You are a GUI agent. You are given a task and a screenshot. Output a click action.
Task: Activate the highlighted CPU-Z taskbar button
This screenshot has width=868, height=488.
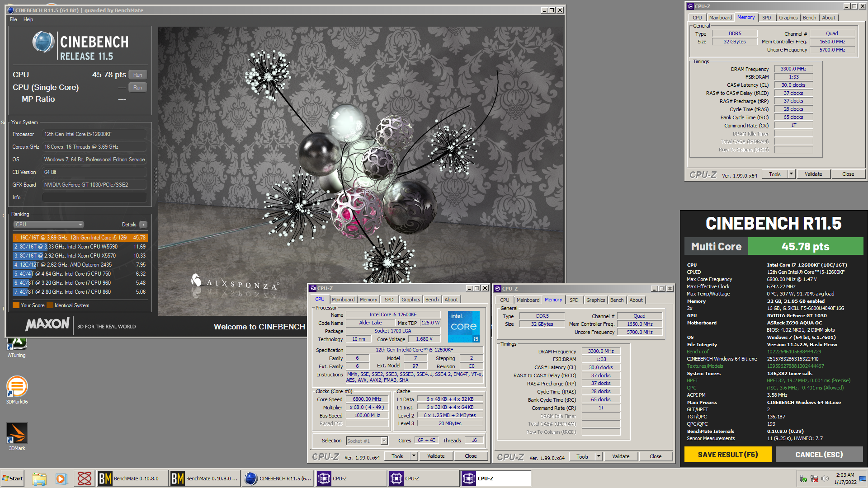pyautogui.click(x=495, y=479)
